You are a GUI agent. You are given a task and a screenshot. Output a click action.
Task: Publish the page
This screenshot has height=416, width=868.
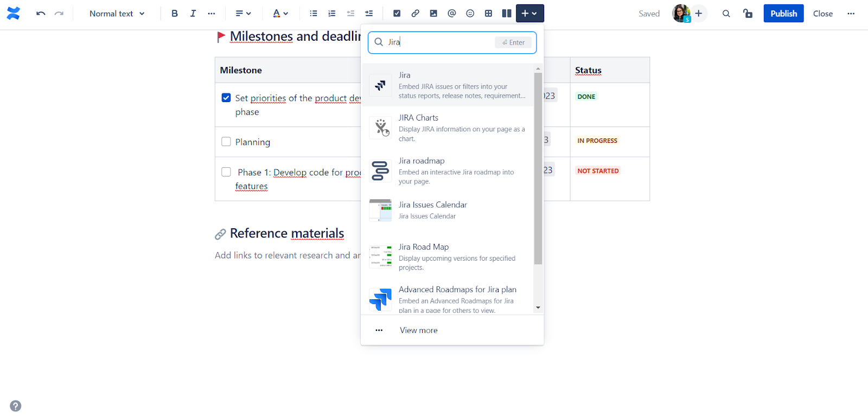[x=784, y=14]
